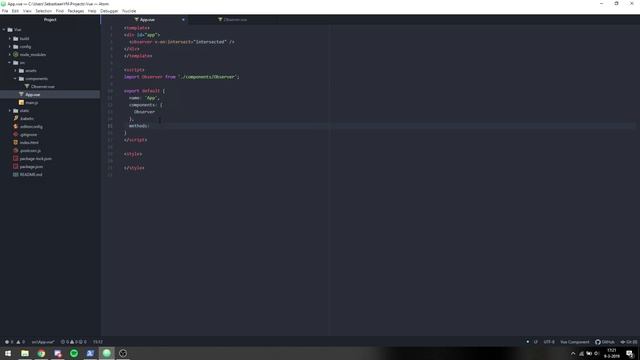This screenshot has width=640, height=360.
Task: Open Spotify from the taskbar
Action: [74, 353]
